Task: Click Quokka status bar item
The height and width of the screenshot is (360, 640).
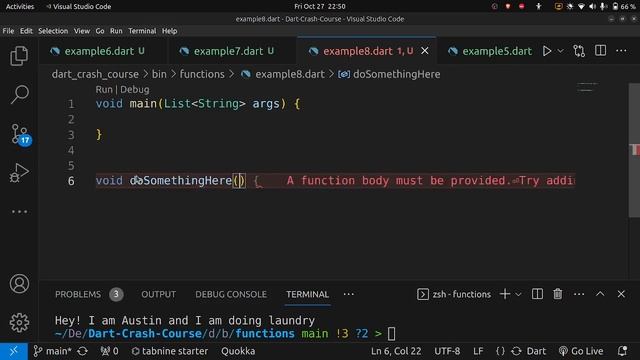Action: click(238, 351)
